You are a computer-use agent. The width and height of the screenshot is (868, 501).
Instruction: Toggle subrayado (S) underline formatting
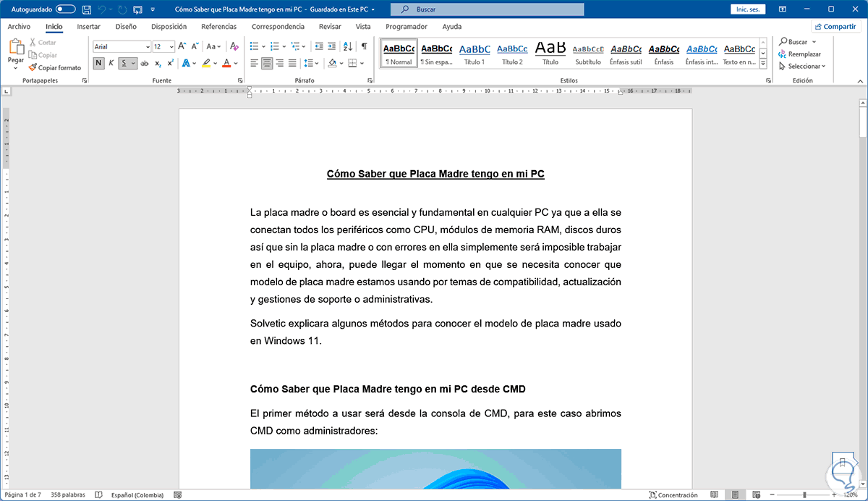pyautogui.click(x=124, y=64)
